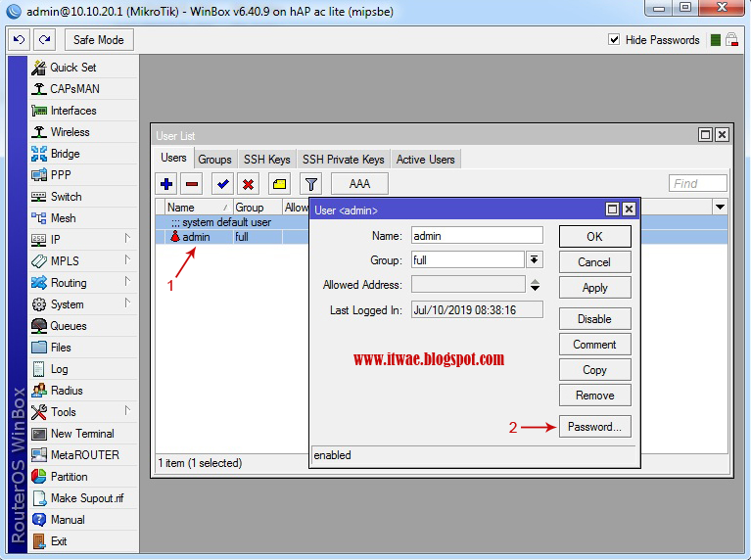Click the Comment button
This screenshot has height=560, width=751.
[x=595, y=345]
